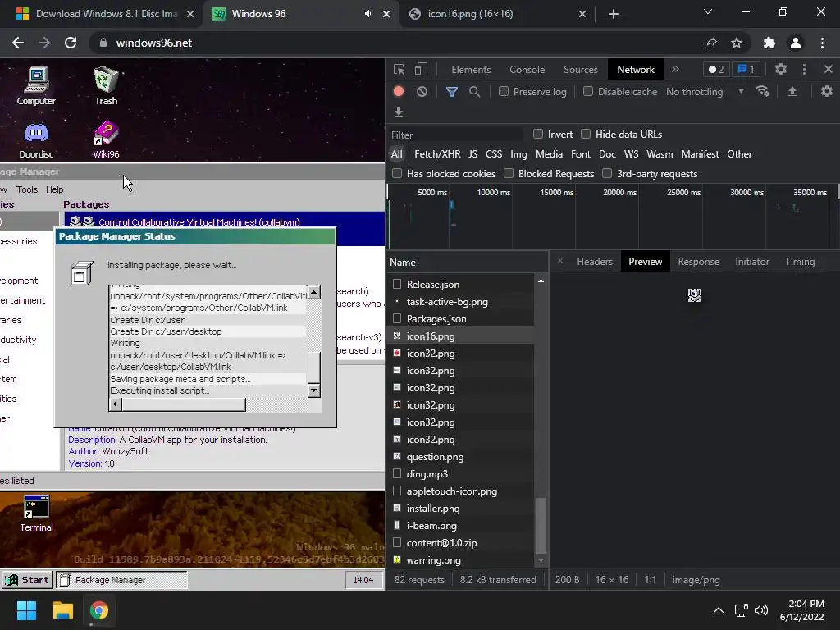The height and width of the screenshot is (630, 840).
Task: Expand more DevTools tabs chevron
Action: (676, 69)
